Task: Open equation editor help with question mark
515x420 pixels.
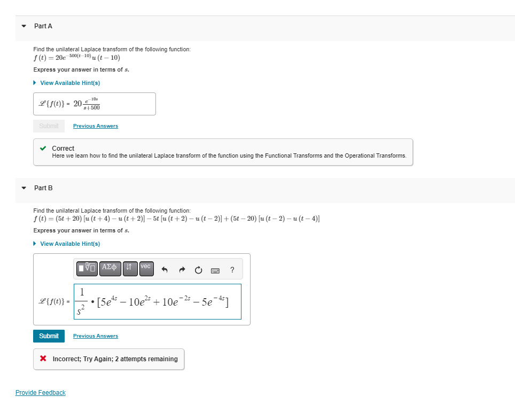Action: (x=232, y=270)
